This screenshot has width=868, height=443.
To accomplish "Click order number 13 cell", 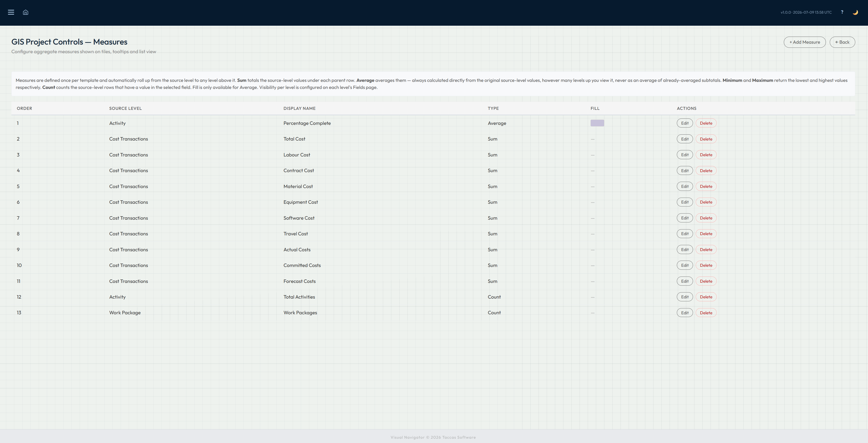I will tap(19, 313).
